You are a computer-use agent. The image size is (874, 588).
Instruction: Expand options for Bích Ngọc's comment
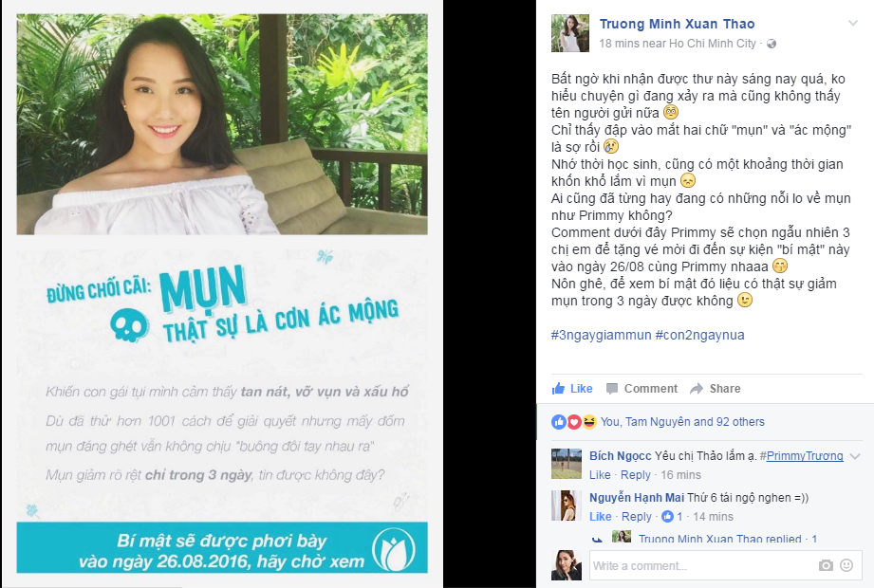(855, 456)
